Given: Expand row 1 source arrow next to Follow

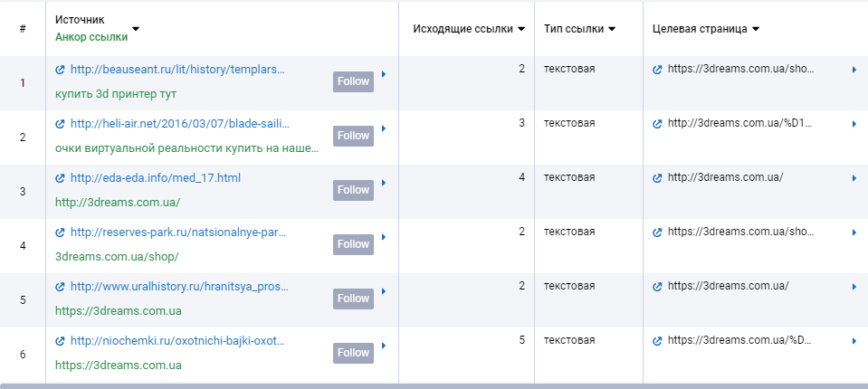Looking at the screenshot, I should (x=384, y=75).
